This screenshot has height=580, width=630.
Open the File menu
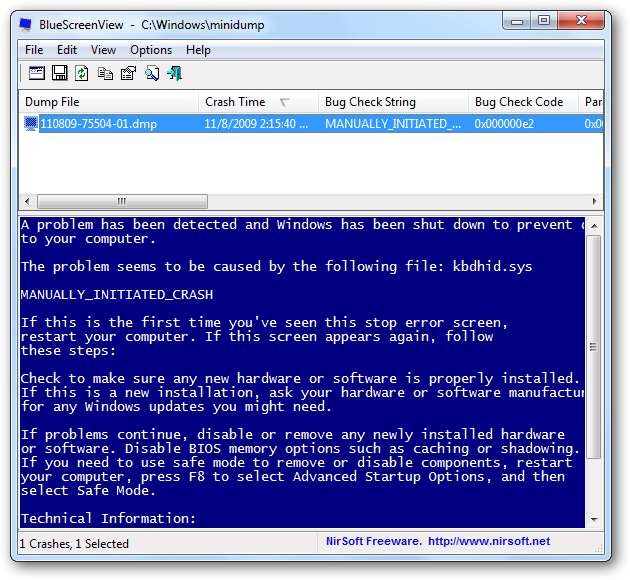(x=34, y=50)
